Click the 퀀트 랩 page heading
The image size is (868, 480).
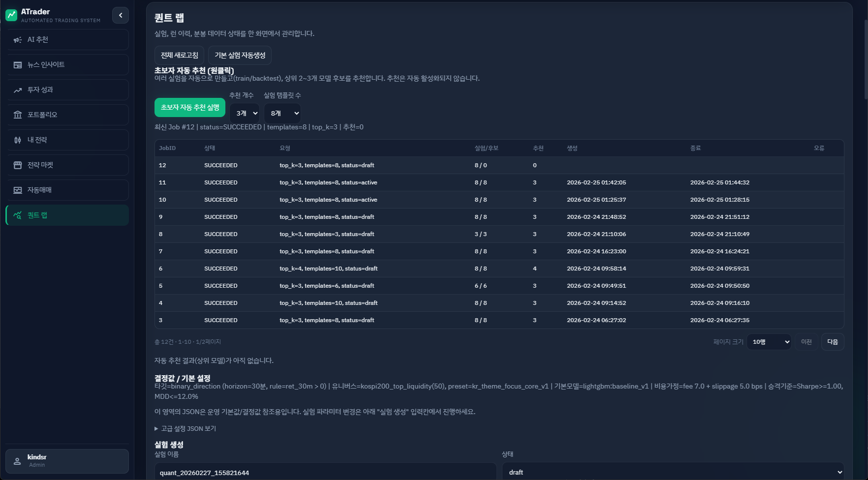(169, 18)
